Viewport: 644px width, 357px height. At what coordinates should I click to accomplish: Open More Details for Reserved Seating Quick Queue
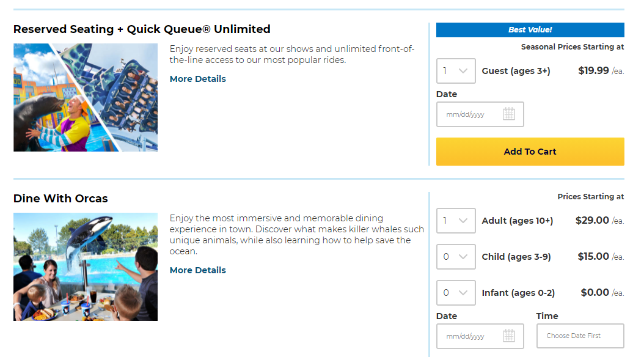tap(197, 78)
